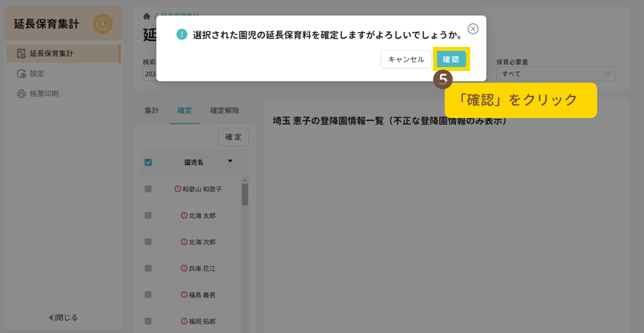This screenshot has height=333, width=644.
Task: Switch to the 集計 tab
Action: point(152,111)
